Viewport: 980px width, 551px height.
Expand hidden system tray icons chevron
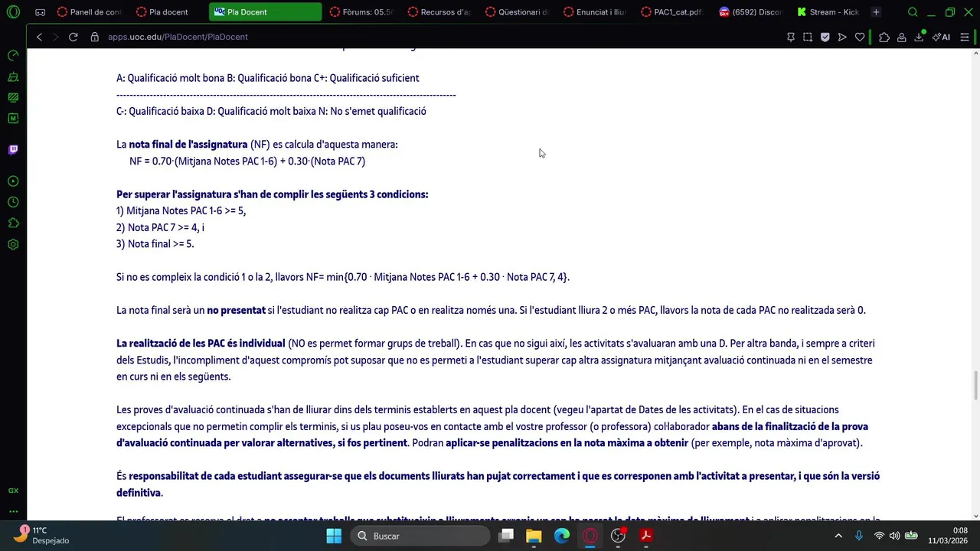pyautogui.click(x=838, y=536)
